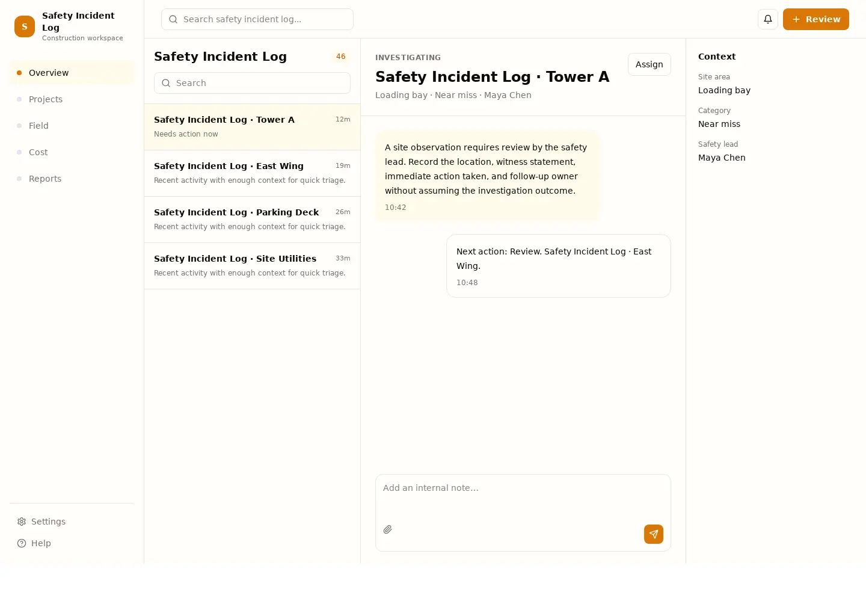Image resolution: width=866 pixels, height=616 pixels.
Task: Select the Tower A incident in the list
Action: click(253, 127)
